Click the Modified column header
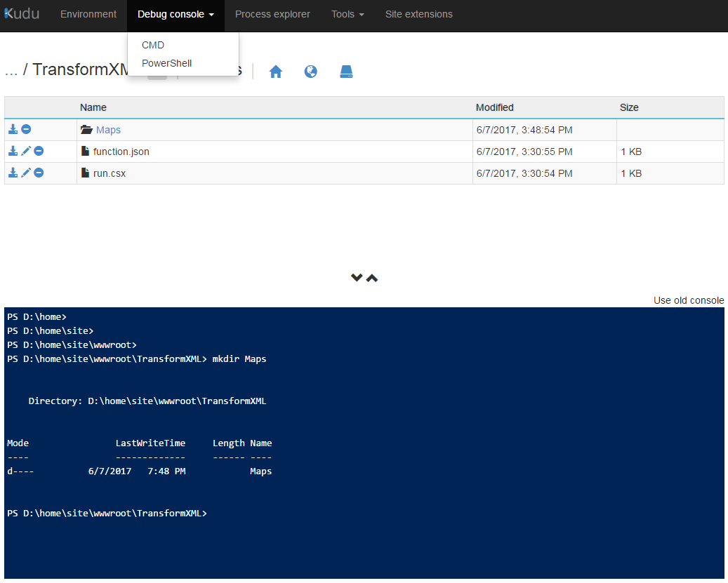Screen dimensions: 728x583 [x=494, y=107]
